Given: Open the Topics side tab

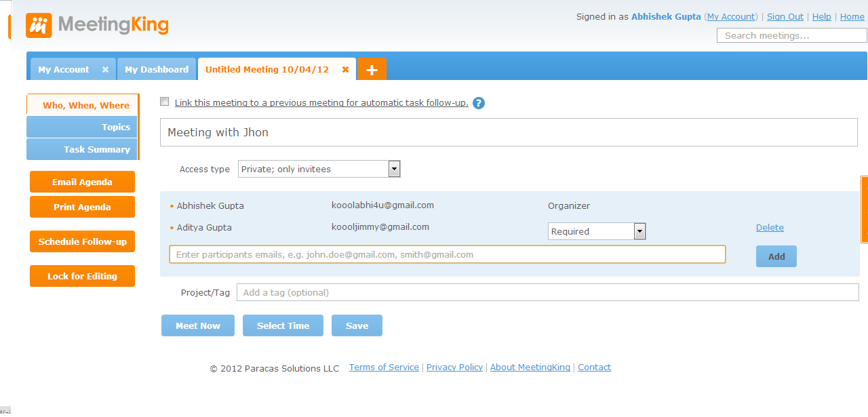Looking at the screenshot, I should click(x=82, y=127).
